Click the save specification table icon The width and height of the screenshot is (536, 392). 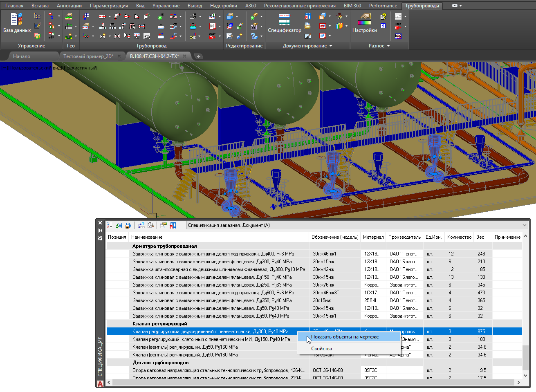[128, 225]
